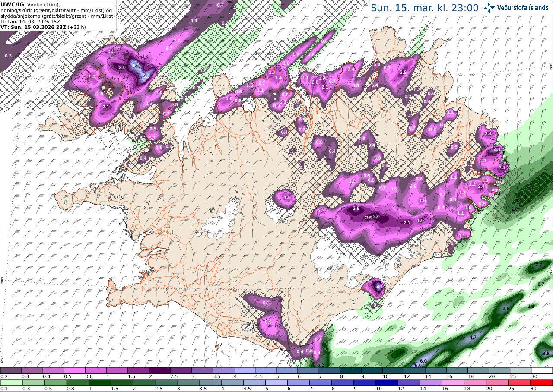Click the palest green rain swatch for 0.1–0.3
The height and width of the screenshot is (392, 553).
(11, 383)
